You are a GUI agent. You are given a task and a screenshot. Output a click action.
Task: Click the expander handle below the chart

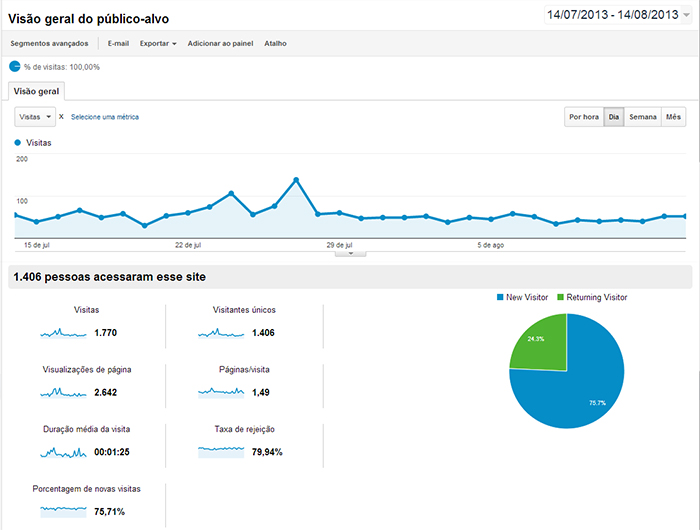pyautogui.click(x=350, y=254)
